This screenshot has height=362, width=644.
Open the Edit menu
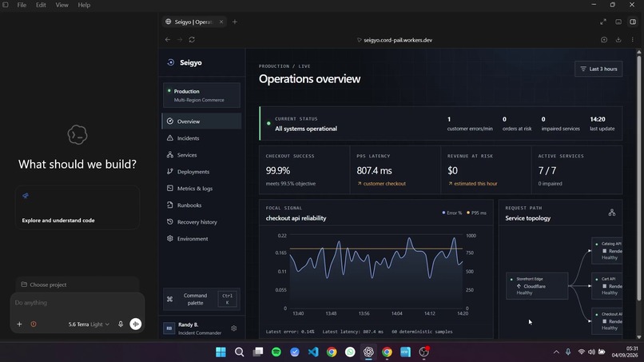click(41, 5)
